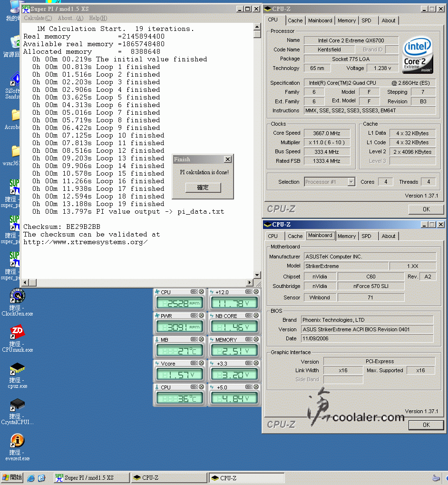Open the Calculate menu in Super PI
The height and width of the screenshot is (485, 448).
click(38, 18)
